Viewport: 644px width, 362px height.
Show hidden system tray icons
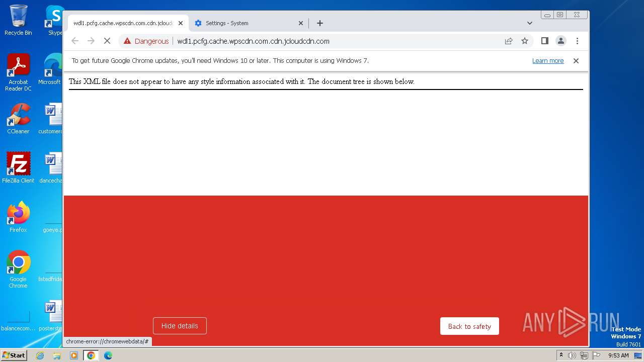click(561, 355)
